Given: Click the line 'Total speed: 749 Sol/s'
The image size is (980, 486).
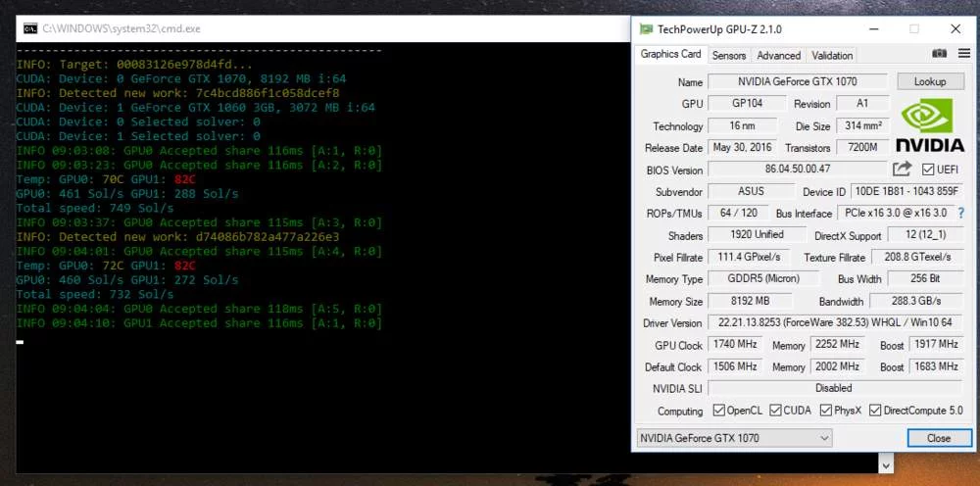Looking at the screenshot, I should (95, 208).
